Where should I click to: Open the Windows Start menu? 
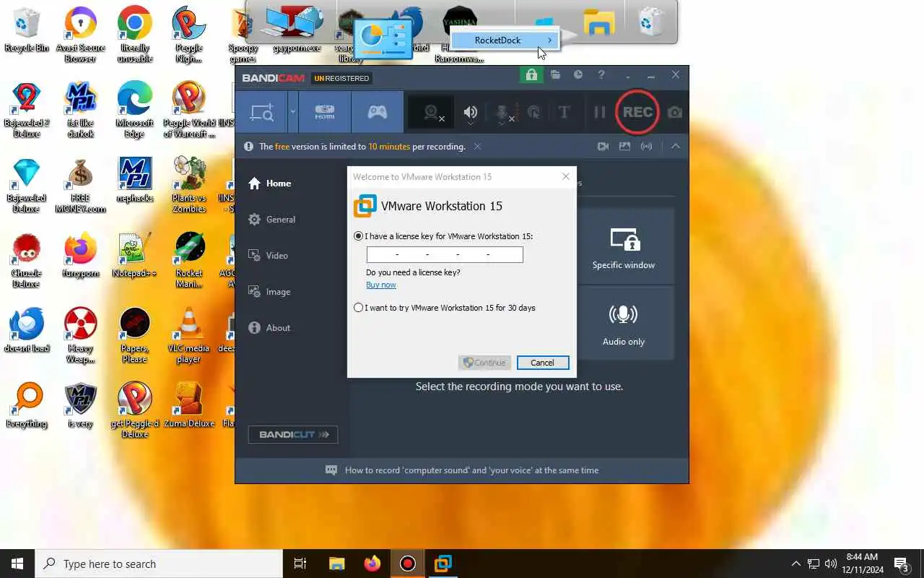pyautogui.click(x=17, y=564)
